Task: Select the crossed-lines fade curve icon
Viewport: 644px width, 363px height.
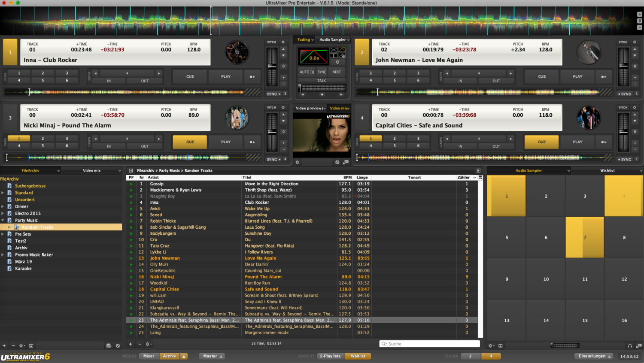Action: 334,50
